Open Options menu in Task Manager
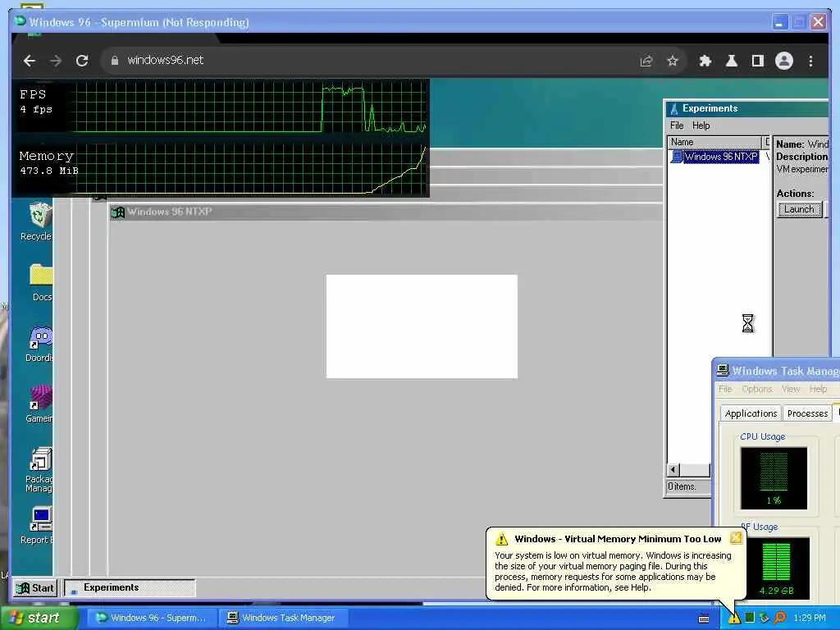This screenshot has height=630, width=840. point(756,389)
